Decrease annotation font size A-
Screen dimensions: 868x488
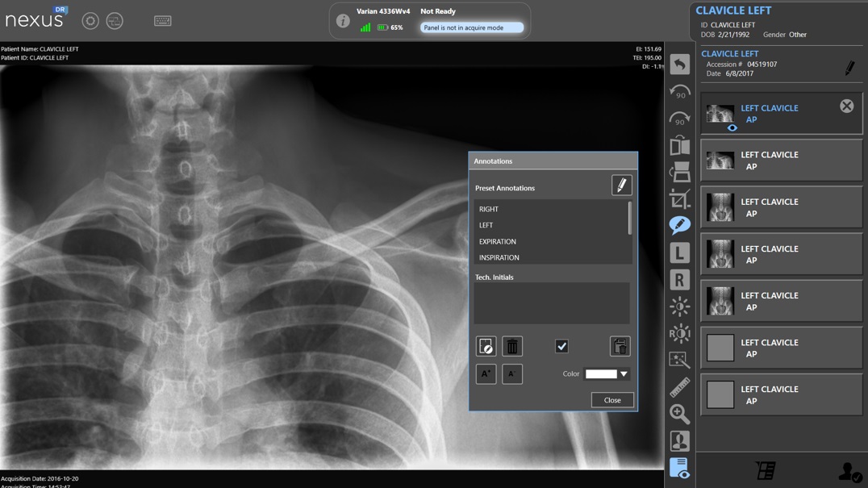pyautogui.click(x=512, y=374)
